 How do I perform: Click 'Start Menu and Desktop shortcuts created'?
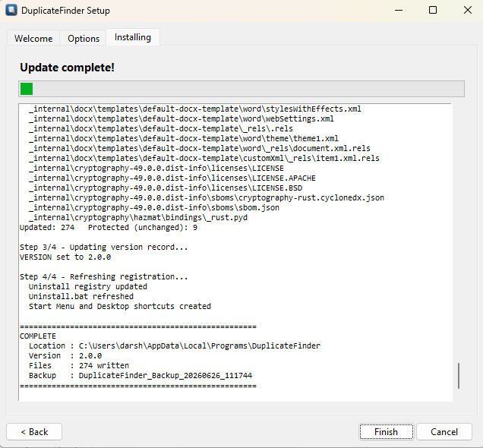[120, 306]
